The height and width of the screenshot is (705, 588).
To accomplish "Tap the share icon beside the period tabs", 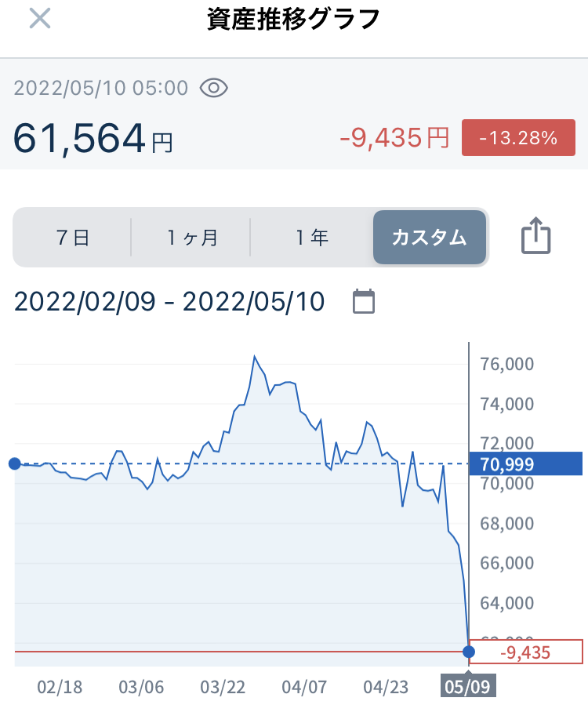I will [x=535, y=236].
